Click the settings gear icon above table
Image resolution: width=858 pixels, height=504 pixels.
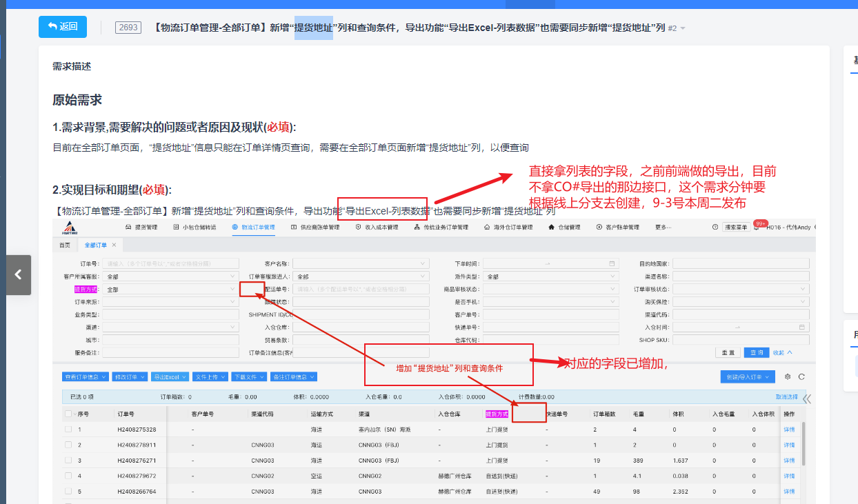pos(788,377)
